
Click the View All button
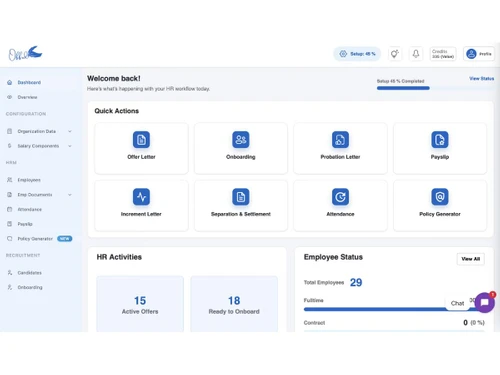click(470, 259)
